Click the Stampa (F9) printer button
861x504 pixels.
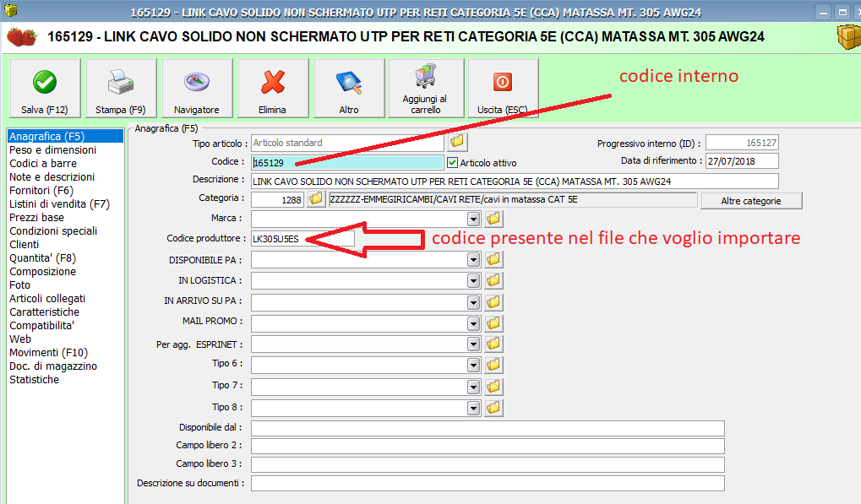click(121, 89)
